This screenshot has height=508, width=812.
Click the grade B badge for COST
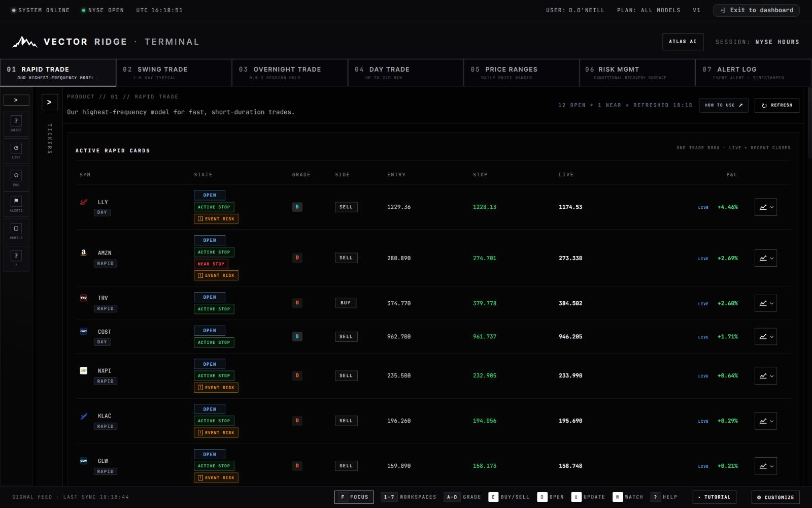(297, 336)
